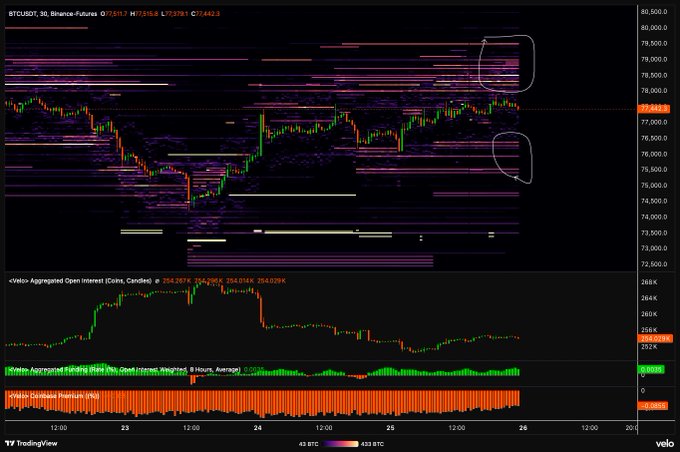The width and height of the screenshot is (680, 452).
Task: Click the date 25 on time axis
Action: coord(390,428)
